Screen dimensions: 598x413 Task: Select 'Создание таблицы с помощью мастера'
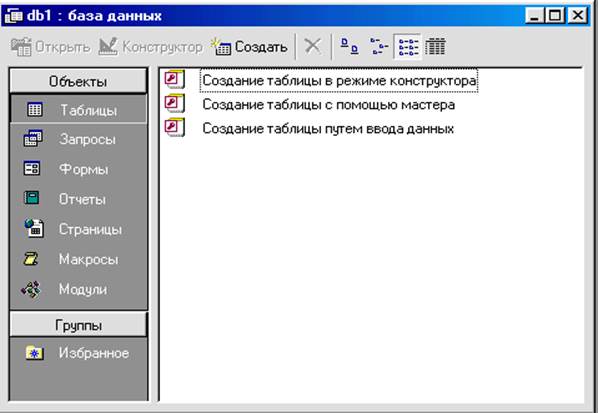[x=328, y=104]
